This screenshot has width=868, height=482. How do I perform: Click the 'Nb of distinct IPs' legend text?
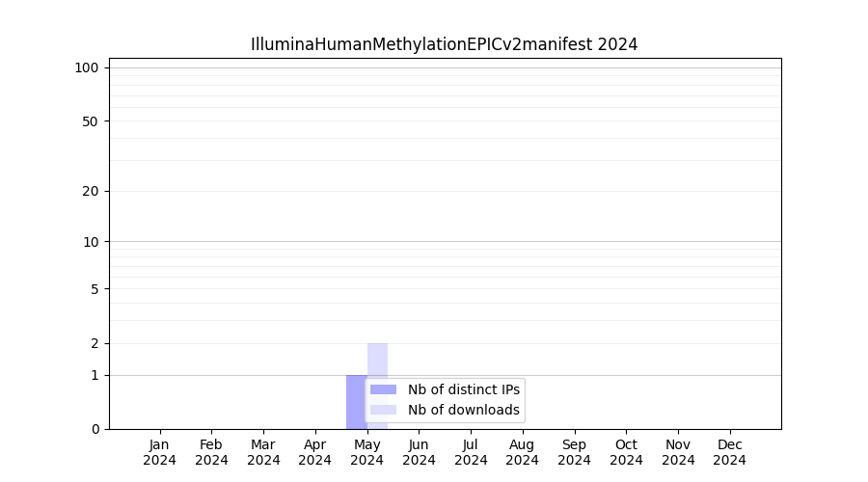point(463,389)
